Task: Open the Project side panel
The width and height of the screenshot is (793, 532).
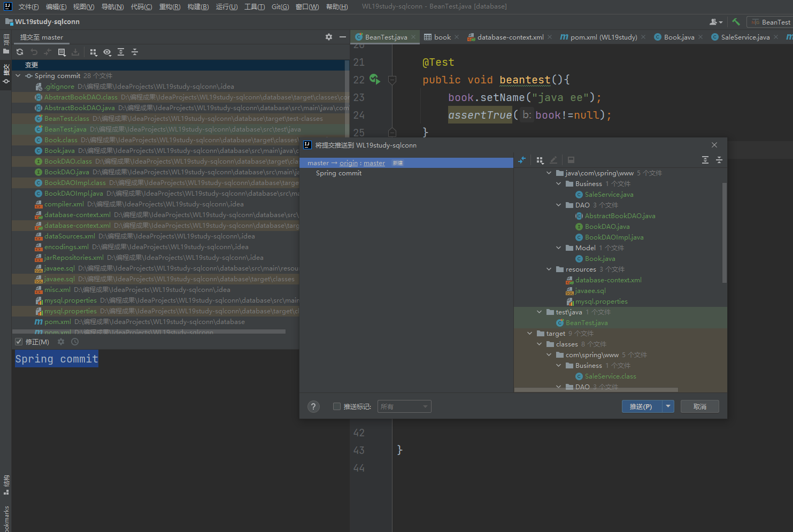Action: [6, 44]
